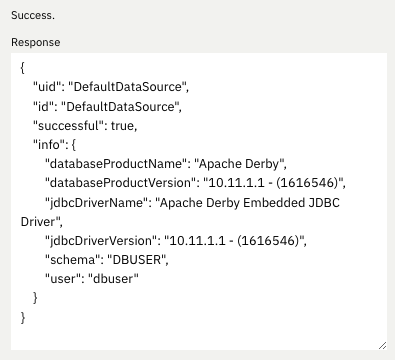The image size is (395, 360).
Task: Click the "uid": "DefaultDataSource" line
Action: [111, 87]
